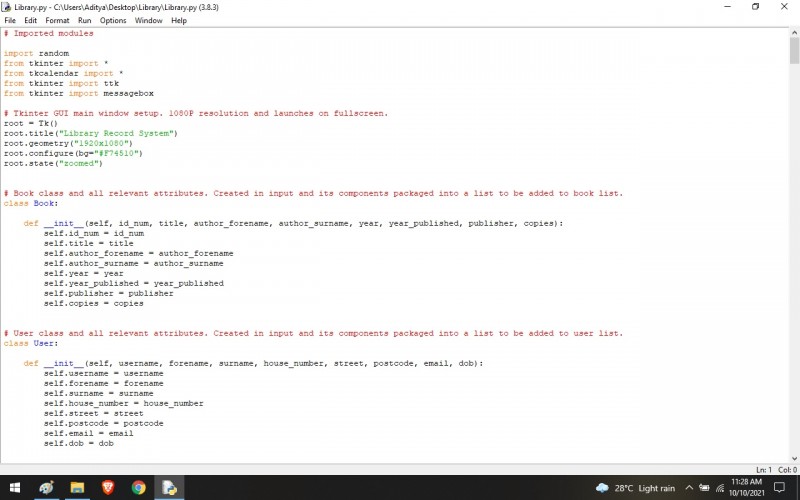
Task: Click 'self.publisher = publisher' line
Action: point(109,293)
